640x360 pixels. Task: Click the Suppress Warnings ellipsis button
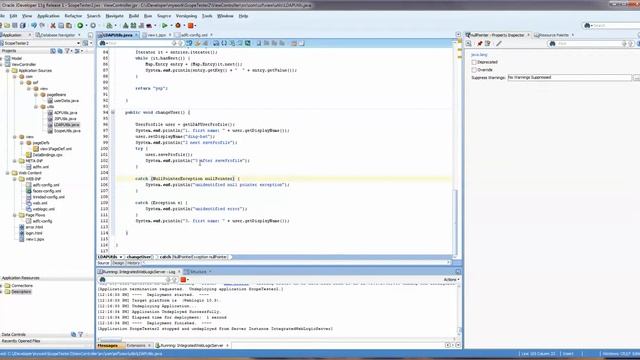point(636,78)
